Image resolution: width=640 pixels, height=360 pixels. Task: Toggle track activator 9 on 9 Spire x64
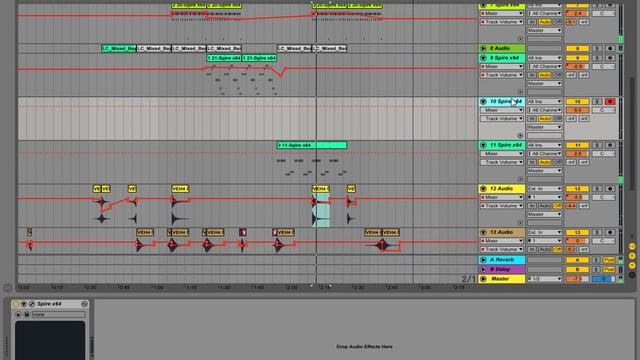577,58
